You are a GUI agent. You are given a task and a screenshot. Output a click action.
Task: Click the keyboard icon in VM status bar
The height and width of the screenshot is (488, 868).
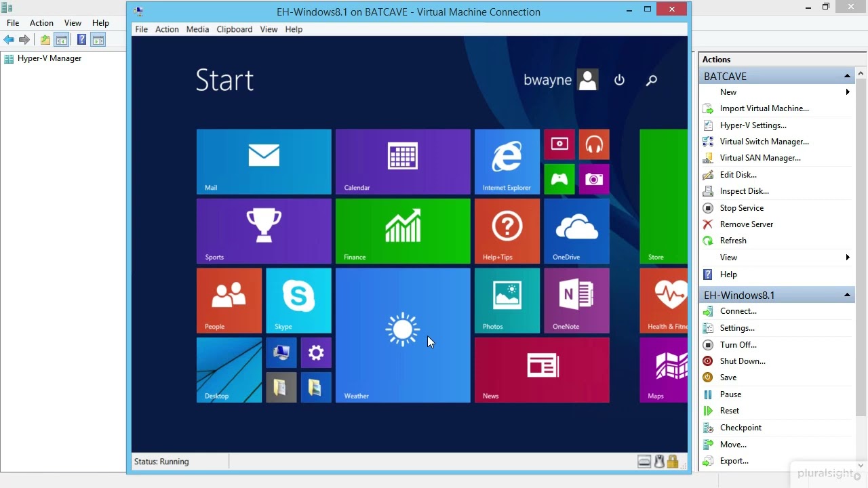(644, 462)
